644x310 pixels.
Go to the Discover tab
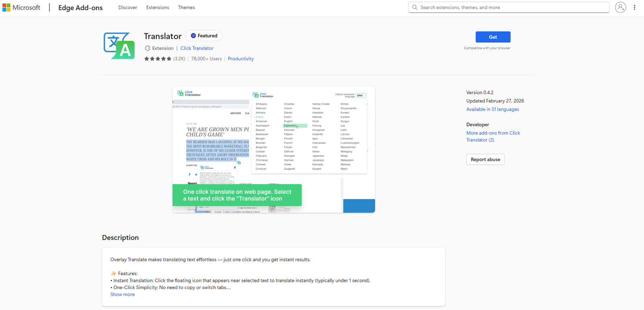[128, 8]
